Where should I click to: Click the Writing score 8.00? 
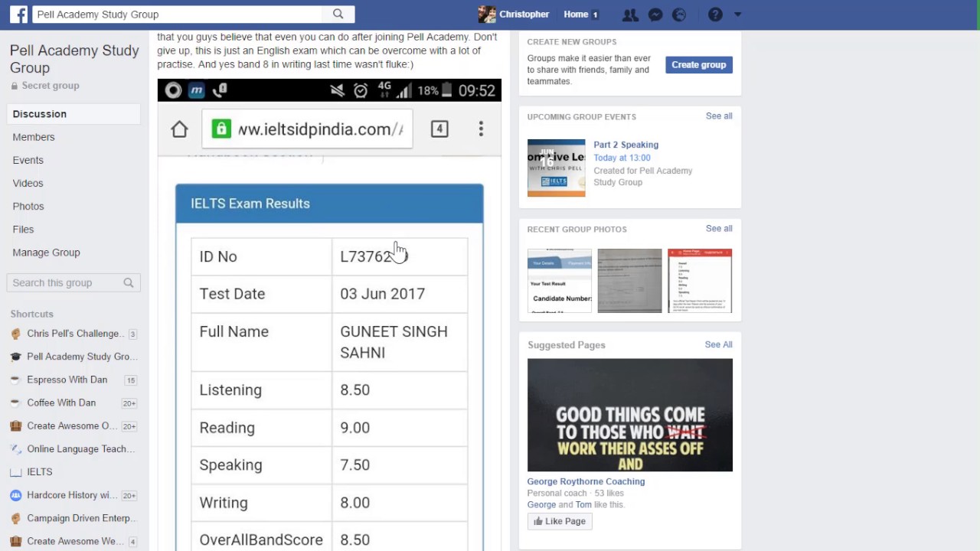pos(354,503)
